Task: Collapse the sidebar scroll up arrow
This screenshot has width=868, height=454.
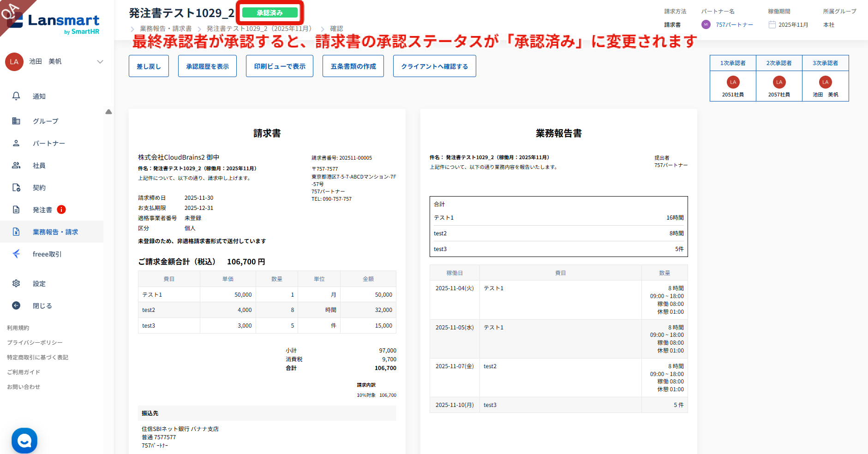Action: click(x=108, y=112)
